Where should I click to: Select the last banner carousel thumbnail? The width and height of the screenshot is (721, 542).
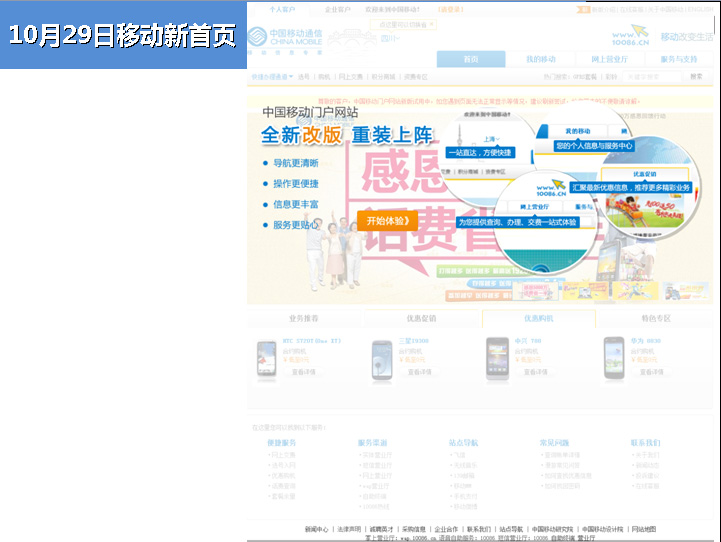tap(686, 291)
